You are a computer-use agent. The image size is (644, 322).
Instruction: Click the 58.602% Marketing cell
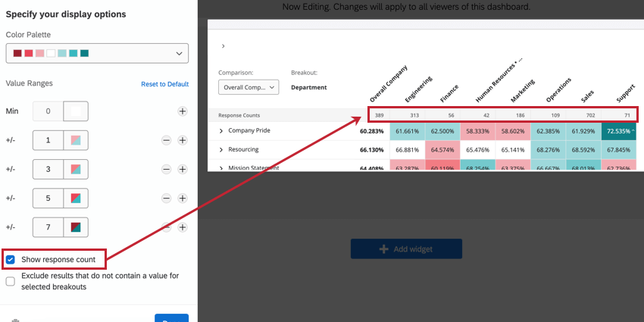pos(513,131)
